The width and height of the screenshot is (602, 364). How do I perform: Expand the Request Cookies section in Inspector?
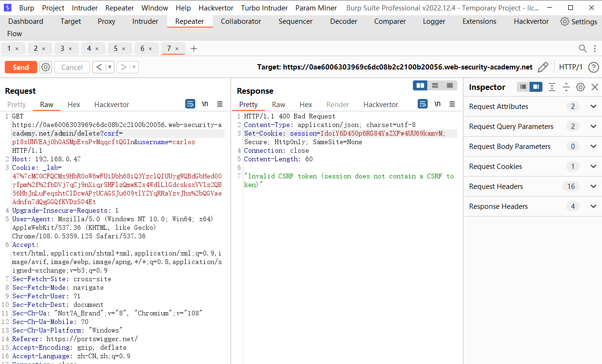593,166
